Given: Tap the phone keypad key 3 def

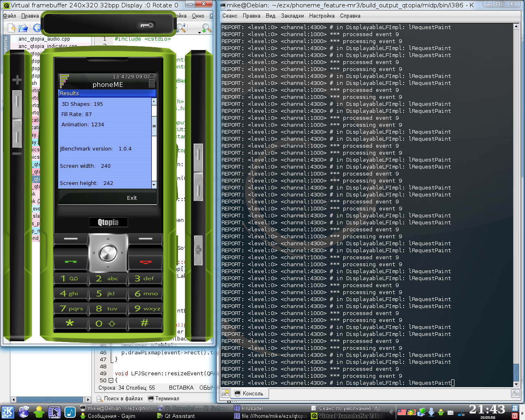Looking at the screenshot, I should (145, 278).
